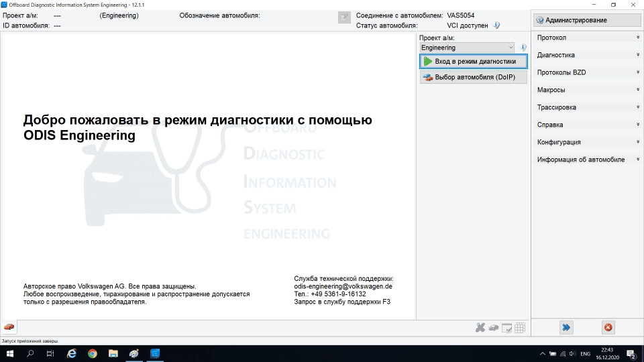
Task: Click the volume tray icon
Action: 572,354
